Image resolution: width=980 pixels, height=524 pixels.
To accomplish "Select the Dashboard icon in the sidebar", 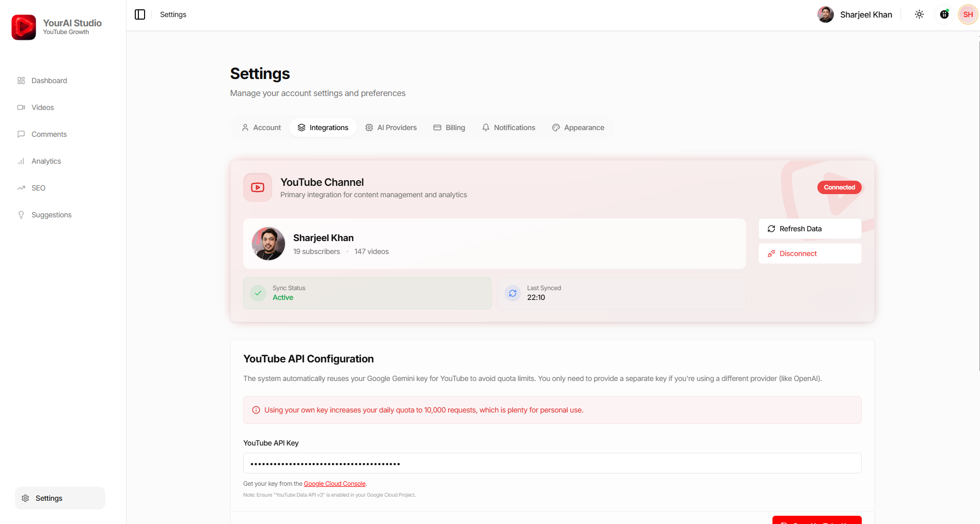I will [x=21, y=81].
